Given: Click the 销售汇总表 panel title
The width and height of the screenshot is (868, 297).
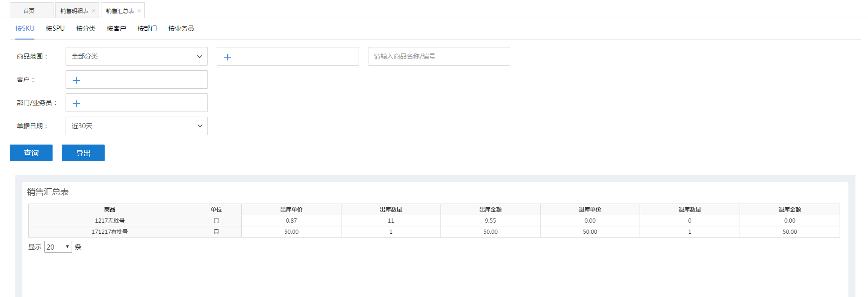Looking at the screenshot, I should tap(48, 192).
